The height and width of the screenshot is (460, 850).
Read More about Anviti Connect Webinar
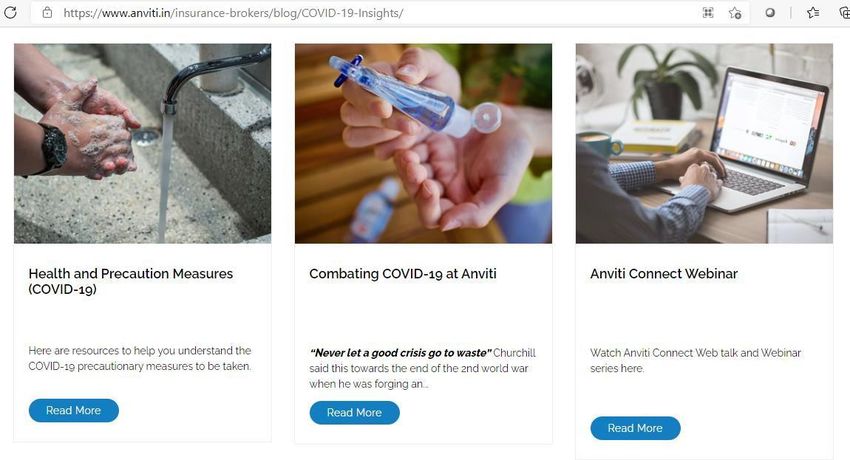(635, 428)
